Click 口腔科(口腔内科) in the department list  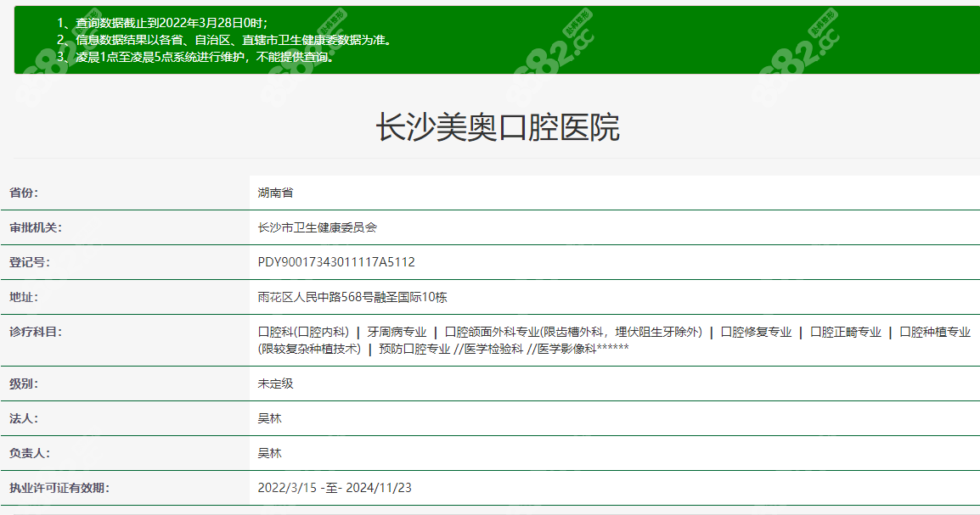point(304,332)
